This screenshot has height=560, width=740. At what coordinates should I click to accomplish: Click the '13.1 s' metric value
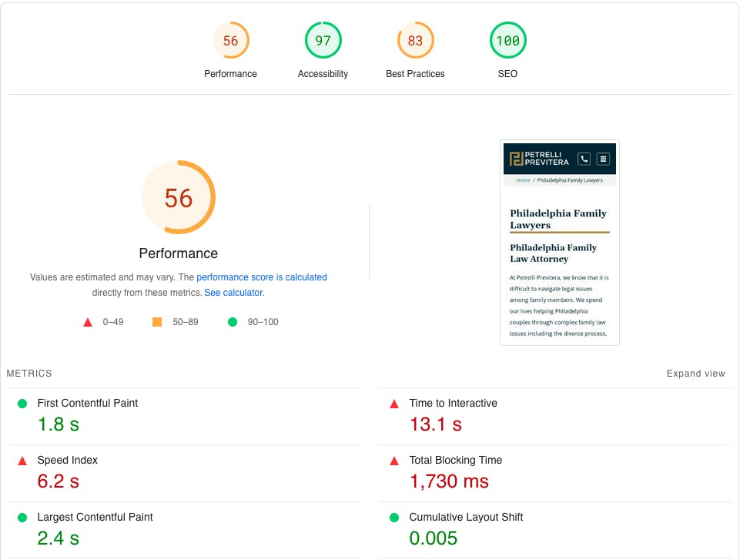click(x=436, y=424)
